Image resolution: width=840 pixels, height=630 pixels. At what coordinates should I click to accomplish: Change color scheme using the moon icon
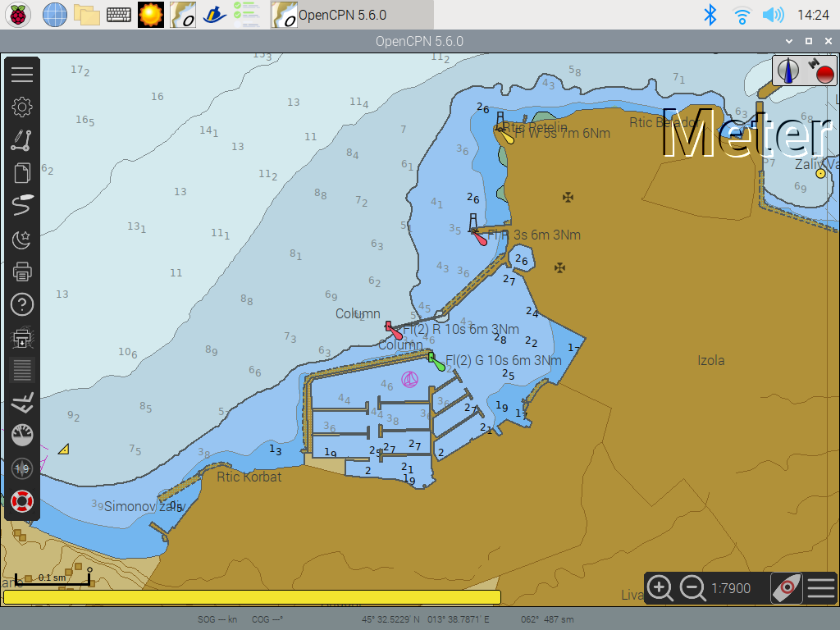[x=22, y=239]
